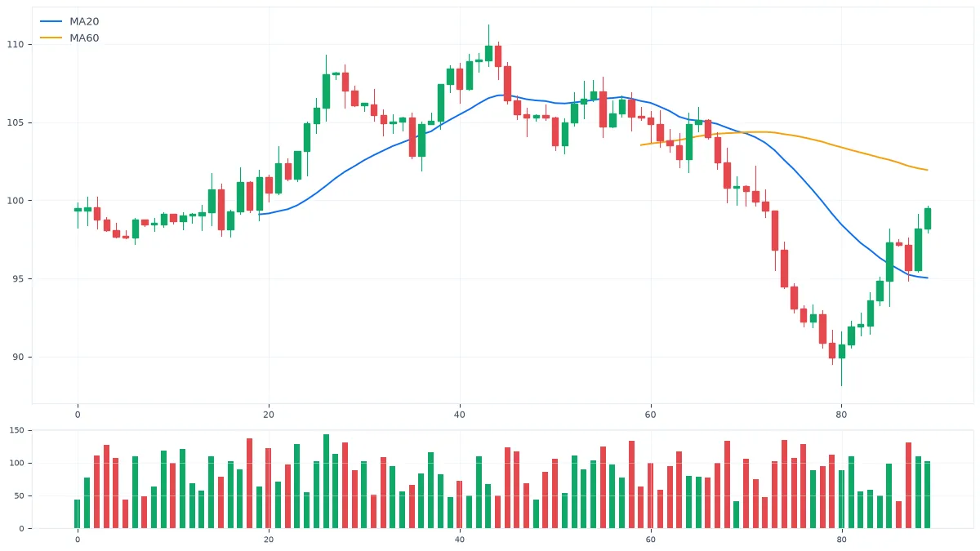Click the first candlestick at x-axis 0
The image size is (980, 551).
(78, 210)
